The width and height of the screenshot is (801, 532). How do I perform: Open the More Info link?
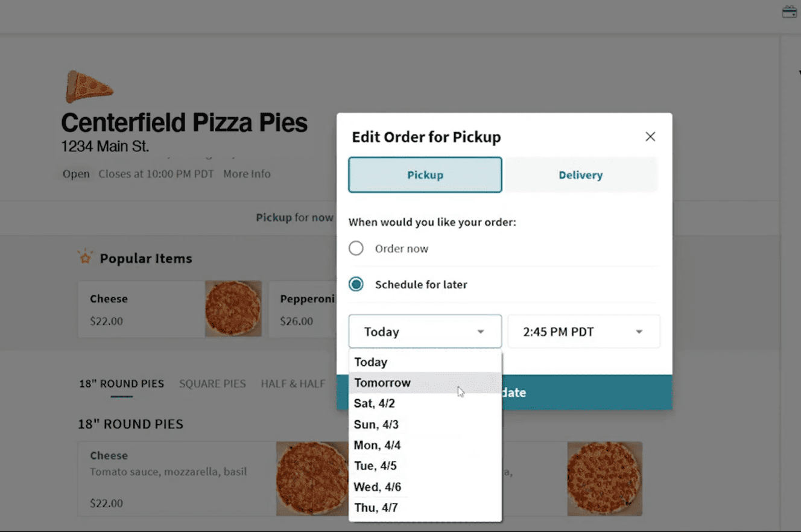[x=247, y=174]
